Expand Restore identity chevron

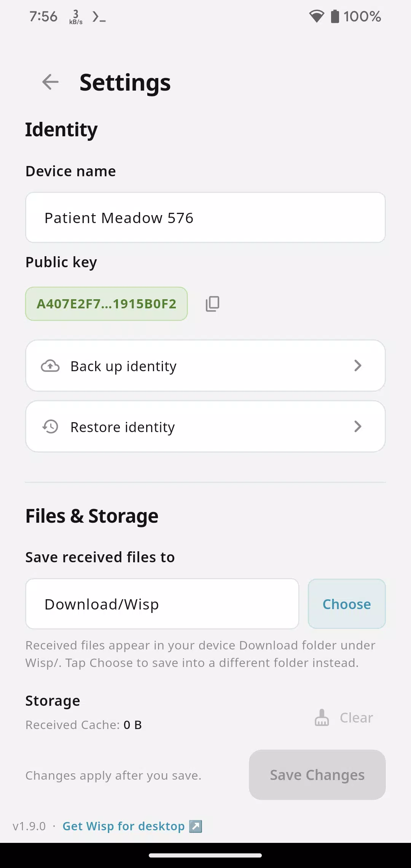(x=357, y=426)
